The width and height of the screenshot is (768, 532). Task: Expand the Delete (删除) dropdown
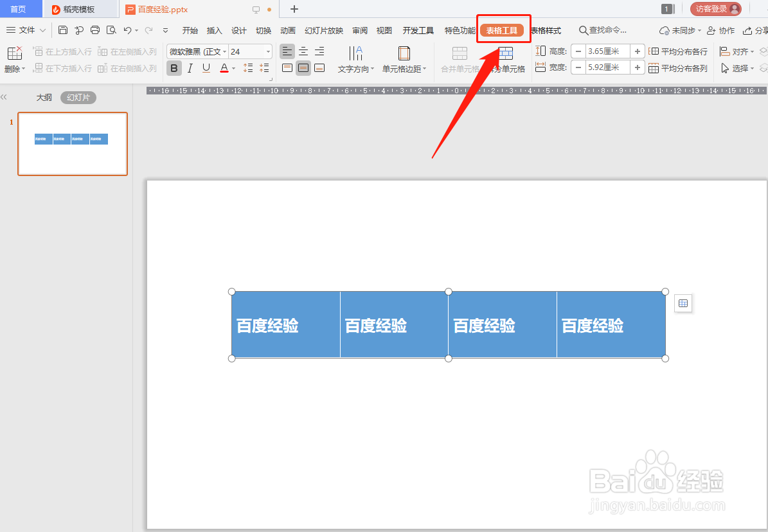[15, 69]
